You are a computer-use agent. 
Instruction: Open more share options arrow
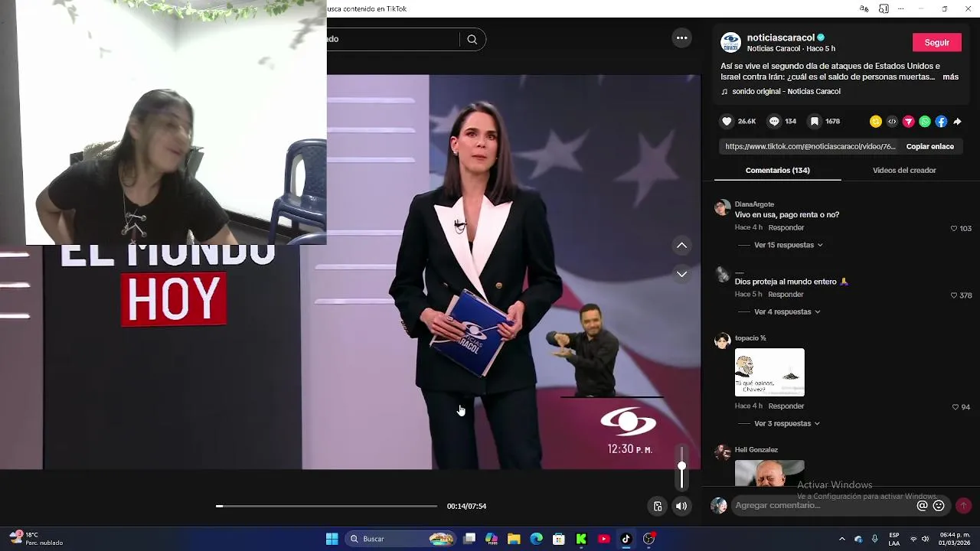957,121
